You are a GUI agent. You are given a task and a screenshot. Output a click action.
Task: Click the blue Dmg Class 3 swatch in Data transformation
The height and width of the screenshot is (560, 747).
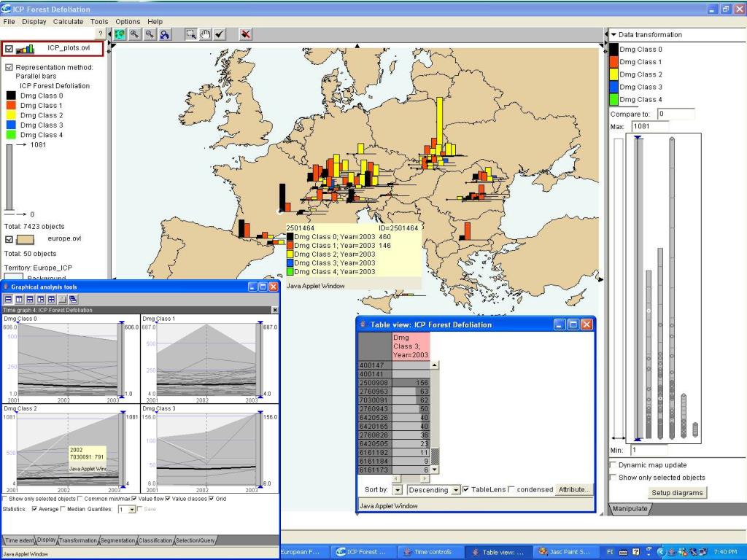(x=614, y=87)
